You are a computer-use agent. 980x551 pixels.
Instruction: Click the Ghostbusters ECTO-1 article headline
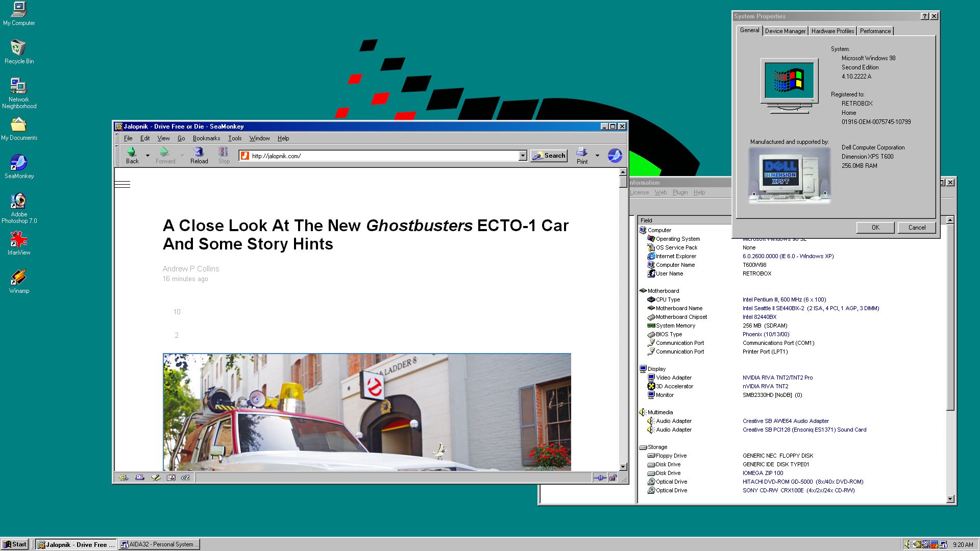click(365, 235)
